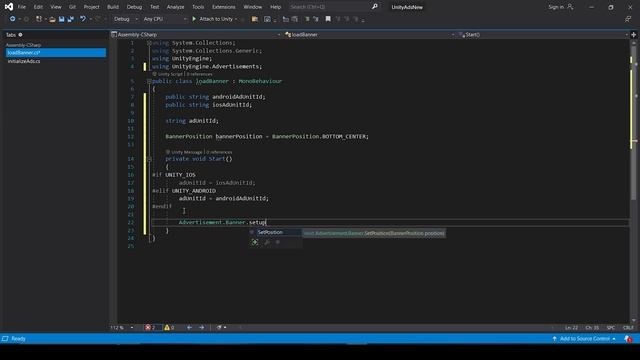
Task: Toggle the first IntelliSense filter icon
Action: point(255,242)
